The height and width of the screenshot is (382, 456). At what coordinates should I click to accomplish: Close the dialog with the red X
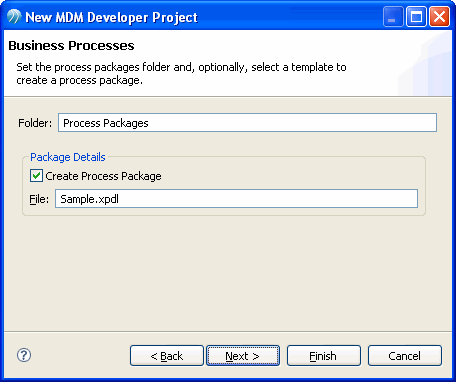coord(439,16)
